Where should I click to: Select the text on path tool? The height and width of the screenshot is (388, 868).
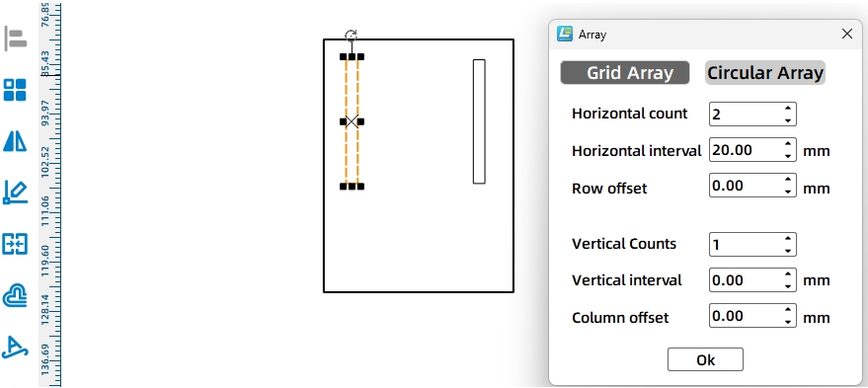click(15, 347)
